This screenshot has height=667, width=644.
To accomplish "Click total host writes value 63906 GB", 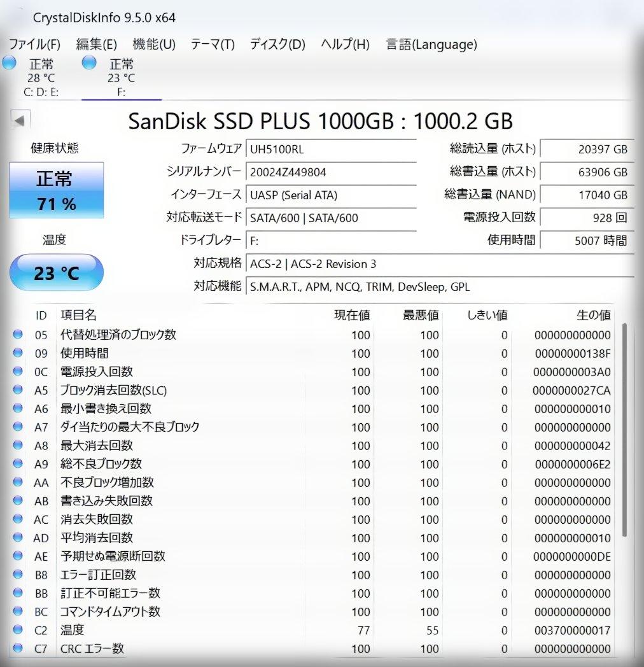I will pos(587,172).
